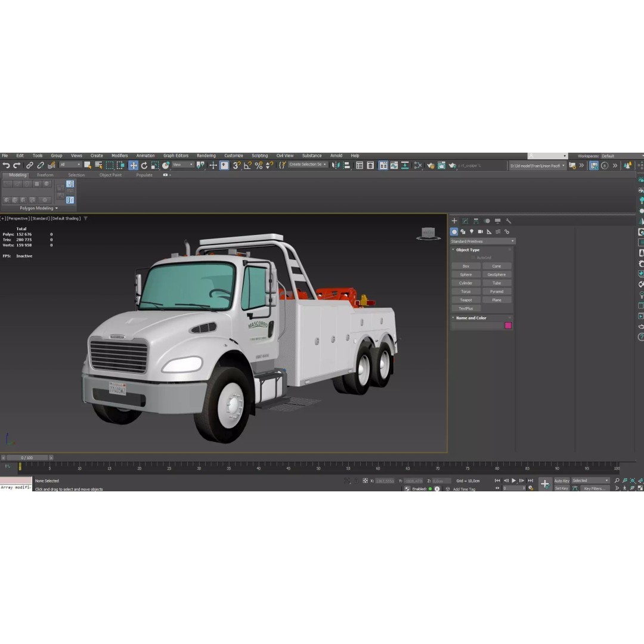Click the time slider 0 / 100 handle
This screenshot has height=644, width=644.
[x=27, y=457]
